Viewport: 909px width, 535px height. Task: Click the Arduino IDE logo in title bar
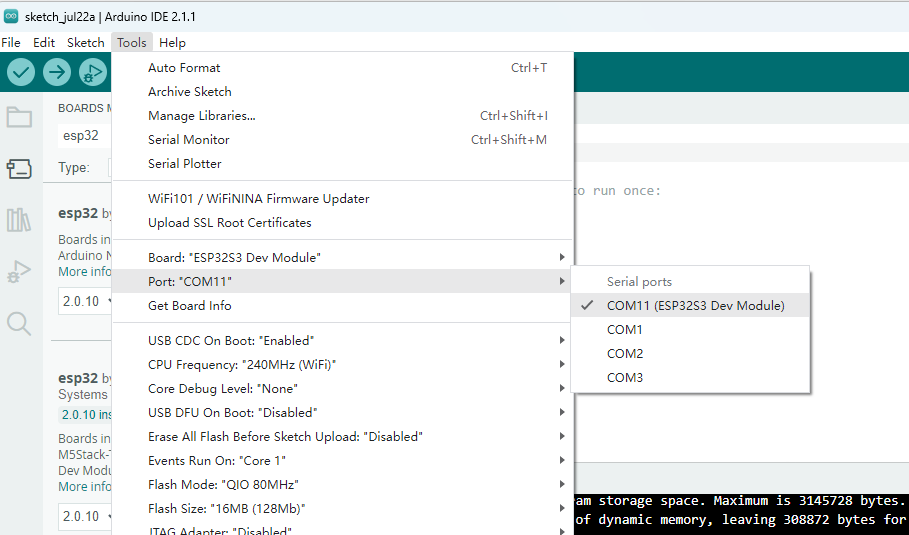pos(11,16)
